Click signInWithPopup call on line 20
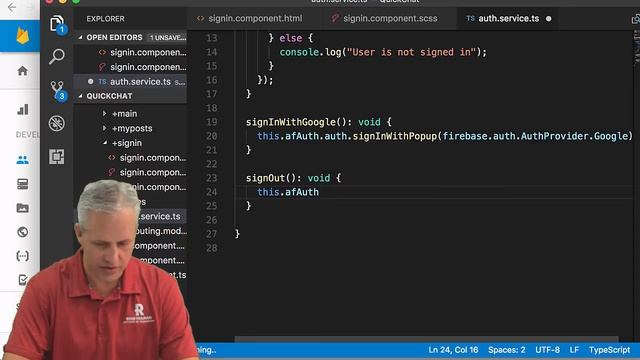 coord(395,136)
